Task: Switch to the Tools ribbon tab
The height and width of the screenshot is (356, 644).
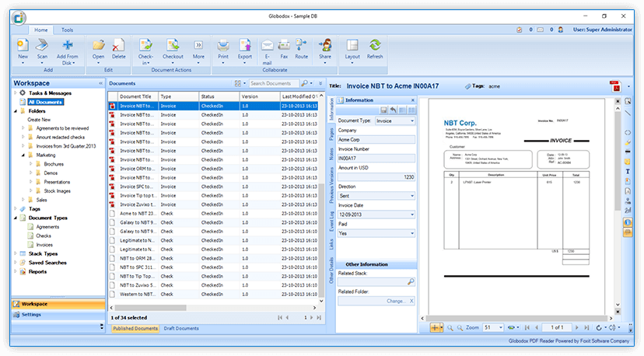Action: coord(68,30)
